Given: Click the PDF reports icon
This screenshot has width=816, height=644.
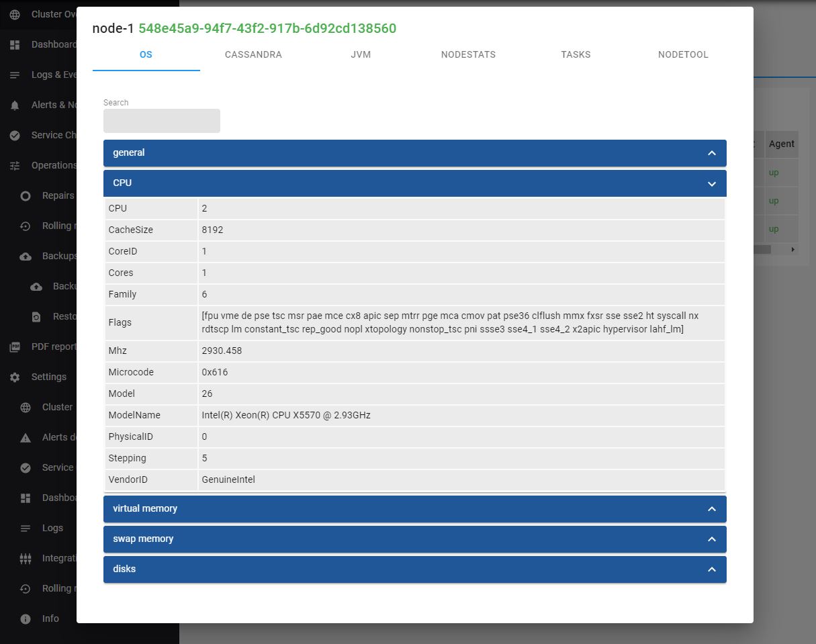Looking at the screenshot, I should [x=15, y=347].
